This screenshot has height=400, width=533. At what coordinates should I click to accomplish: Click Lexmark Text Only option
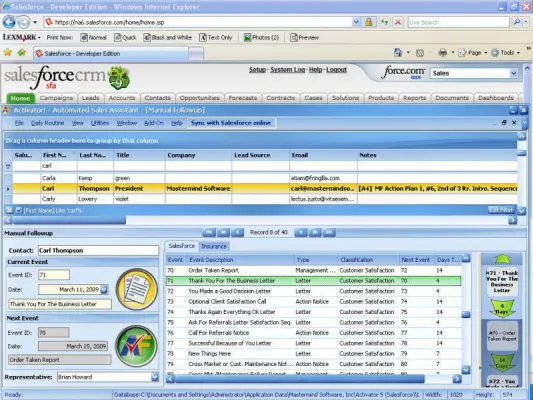pos(216,37)
